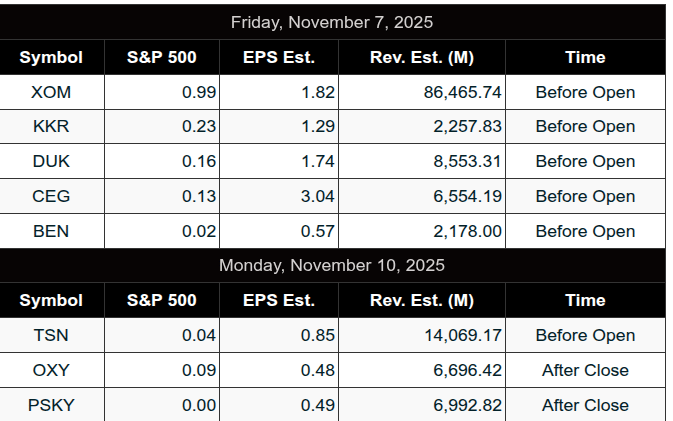Click S&P 500 header under Monday

coord(162,300)
